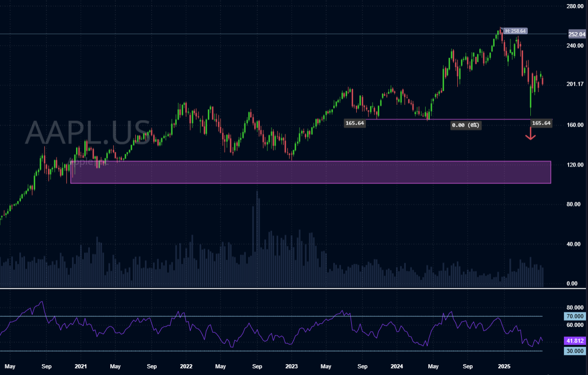The height and width of the screenshot is (375, 588).
Task: Select the purple shaded support zone rectangle
Action: [x=311, y=172]
